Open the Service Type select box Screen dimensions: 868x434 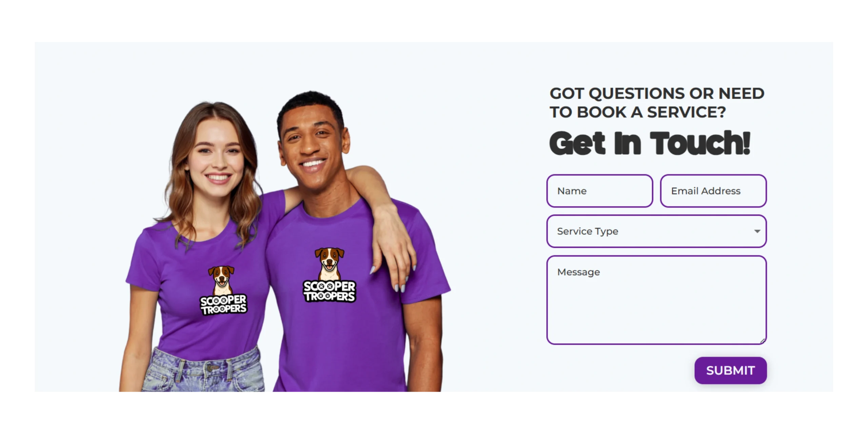656,231
